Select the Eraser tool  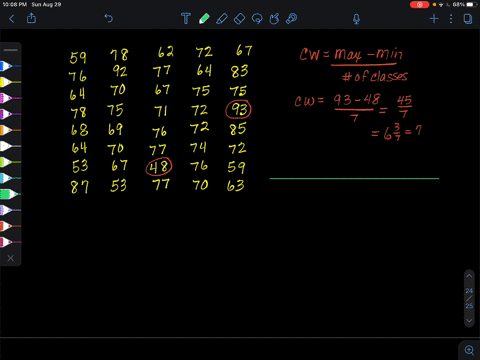239,19
